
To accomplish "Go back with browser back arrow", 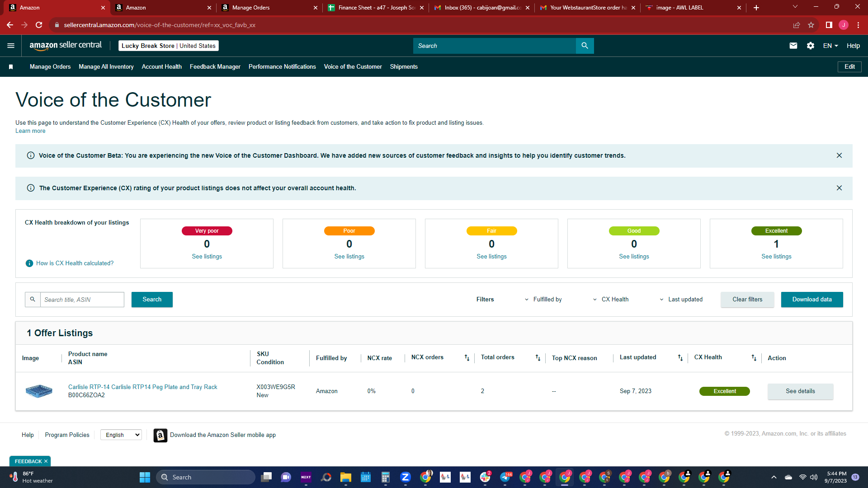I will [x=10, y=25].
